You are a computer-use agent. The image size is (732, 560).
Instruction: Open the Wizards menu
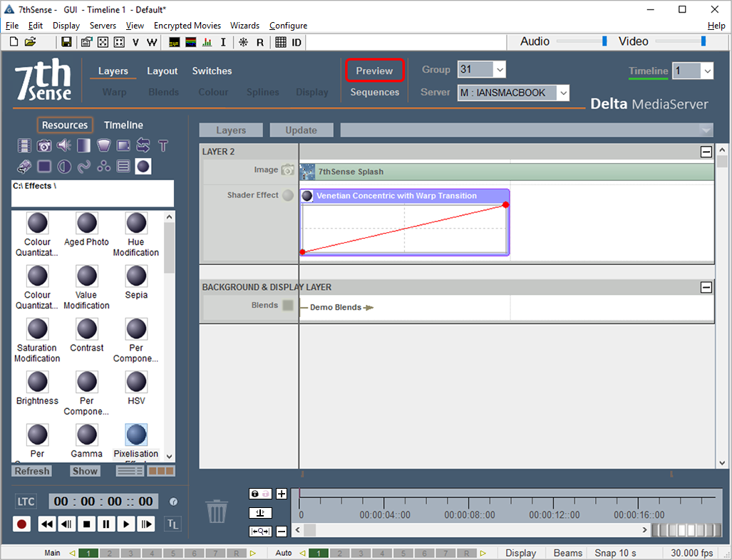click(x=244, y=26)
